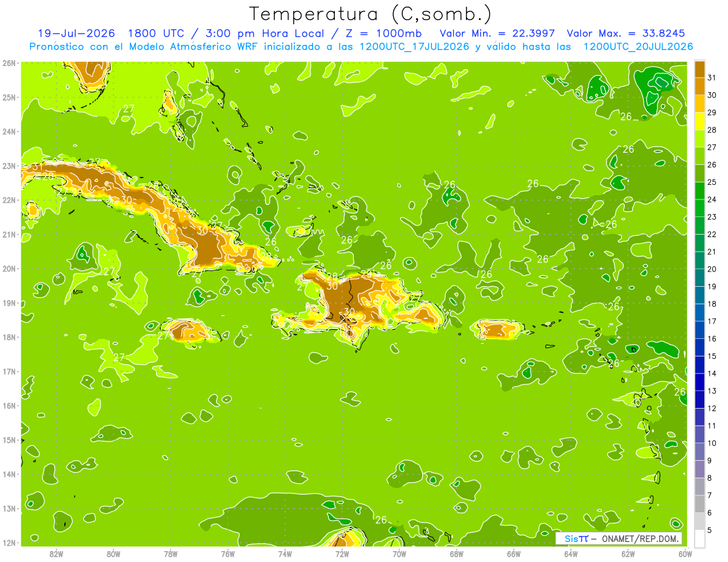Click "Pronóstico con el Modelo Atmósferico WRF" text

[145, 47]
